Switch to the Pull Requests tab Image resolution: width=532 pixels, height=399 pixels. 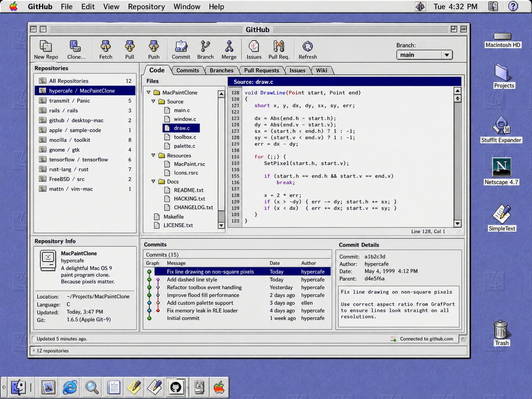tap(262, 70)
